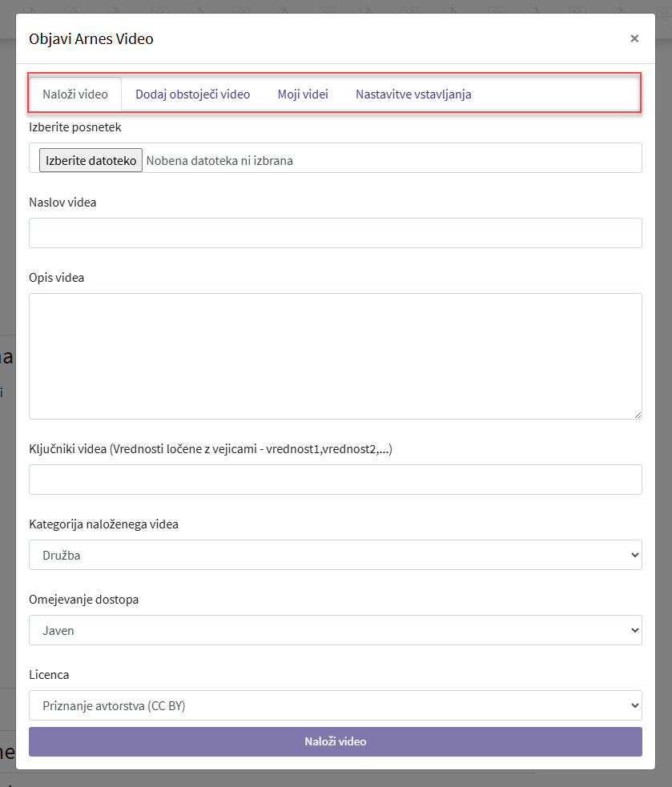
Task: Click the Nobena datoteka ni izbrana text
Action: [219, 160]
